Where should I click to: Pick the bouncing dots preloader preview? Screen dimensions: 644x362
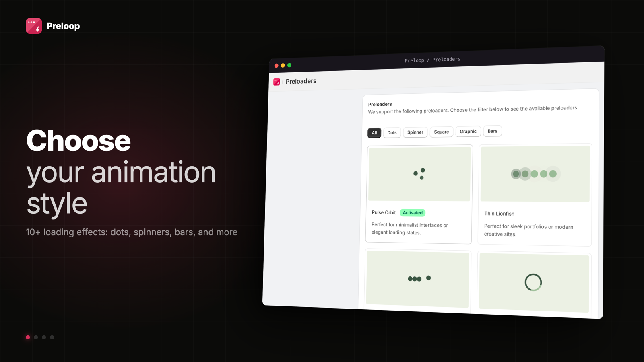click(x=418, y=279)
